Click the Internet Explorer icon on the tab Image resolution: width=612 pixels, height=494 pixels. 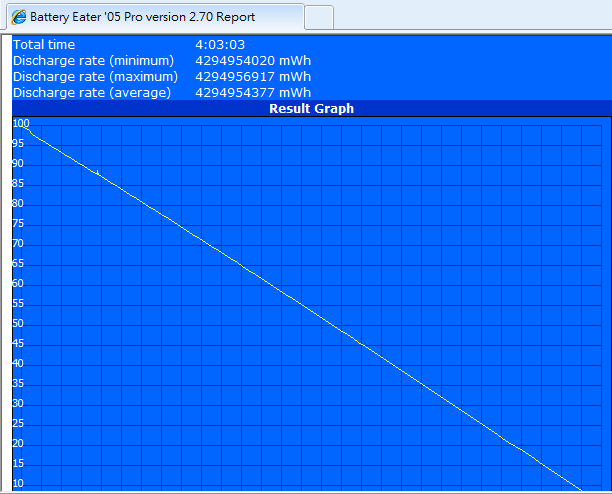point(18,17)
